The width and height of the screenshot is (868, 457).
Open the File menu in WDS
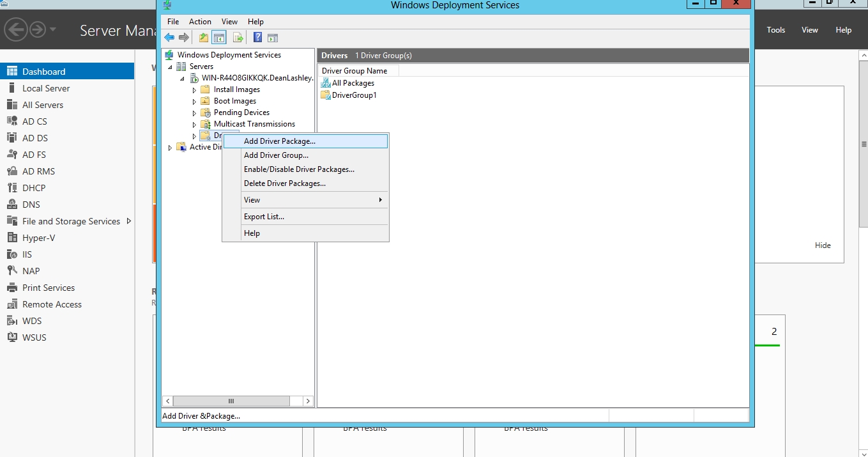point(173,22)
